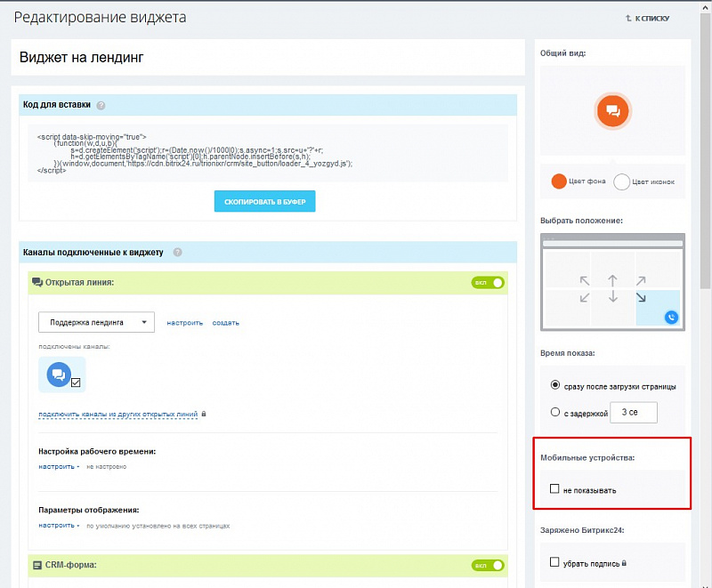This screenshot has width=712, height=588.
Task: Select bottom-center position arrow
Action: click(612, 297)
